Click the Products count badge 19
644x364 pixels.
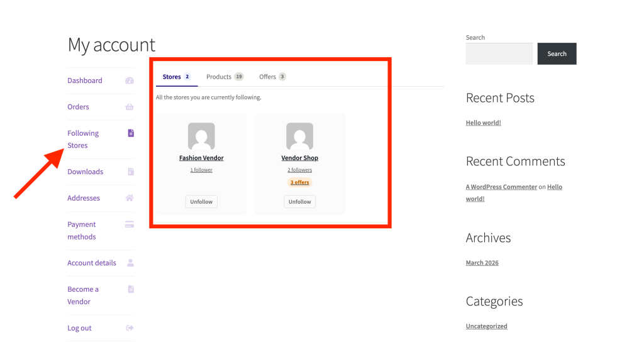click(239, 77)
